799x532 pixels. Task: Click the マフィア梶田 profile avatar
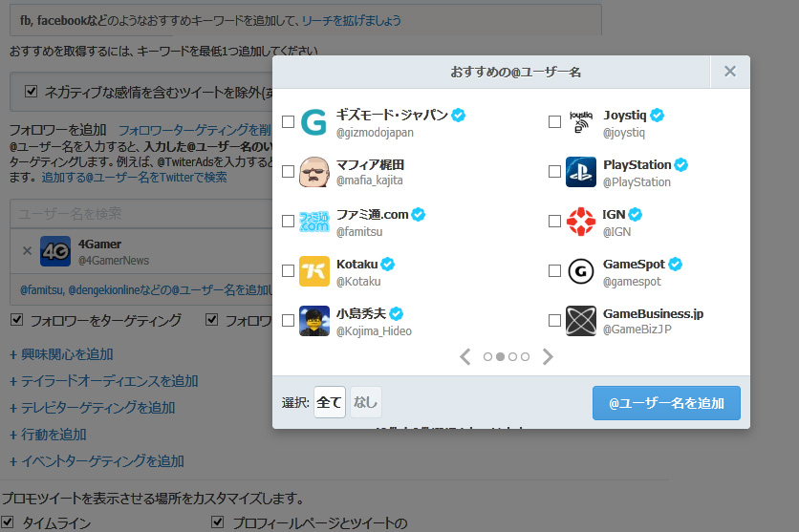313,172
